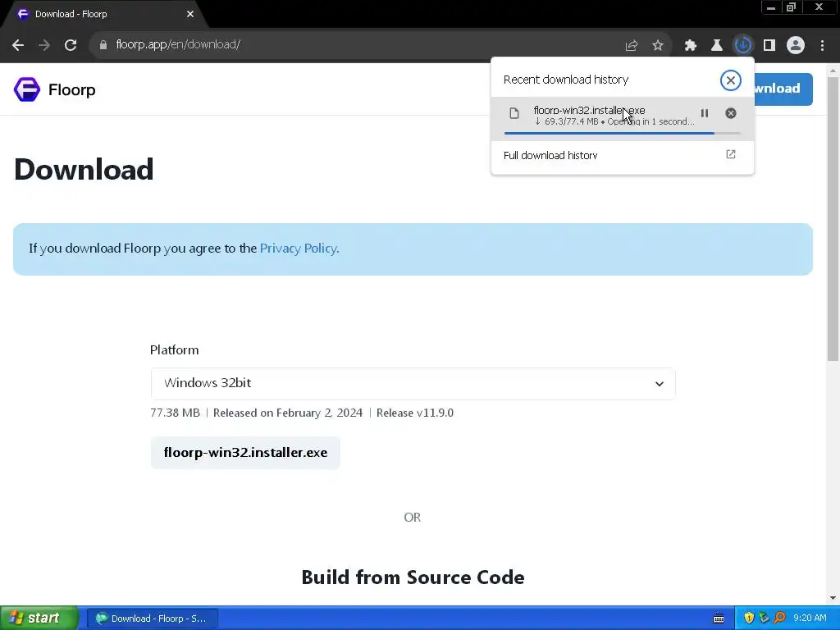The width and height of the screenshot is (840, 630).
Task: Click the Download page heading
Action: [x=84, y=169]
